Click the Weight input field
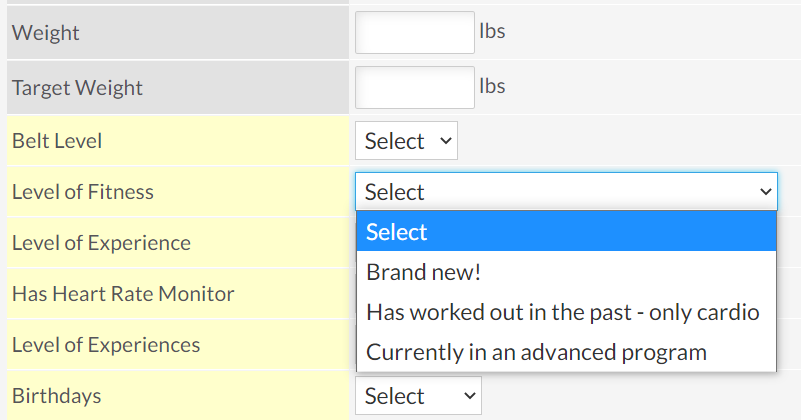801x420 pixels. pyautogui.click(x=415, y=33)
